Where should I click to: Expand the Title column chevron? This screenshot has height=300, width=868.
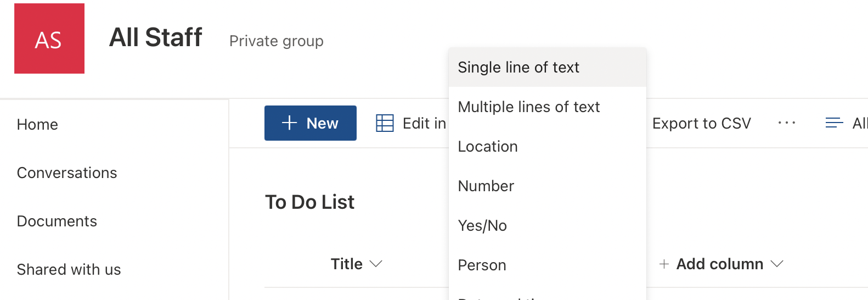(x=376, y=264)
